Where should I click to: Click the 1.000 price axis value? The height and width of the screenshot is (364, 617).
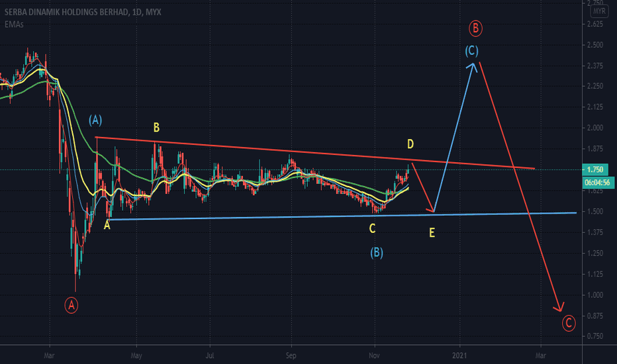[594, 295]
